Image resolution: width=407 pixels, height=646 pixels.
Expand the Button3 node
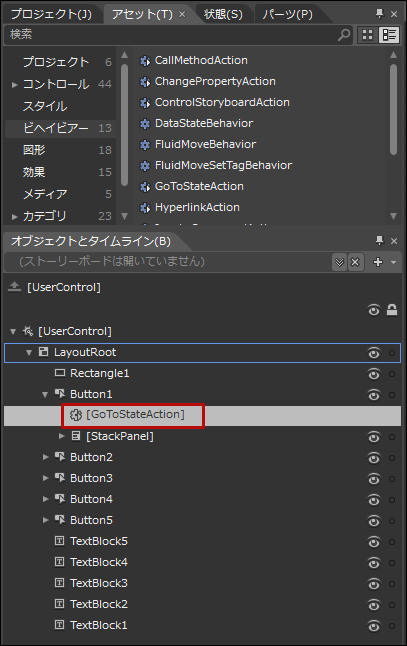[x=45, y=478]
